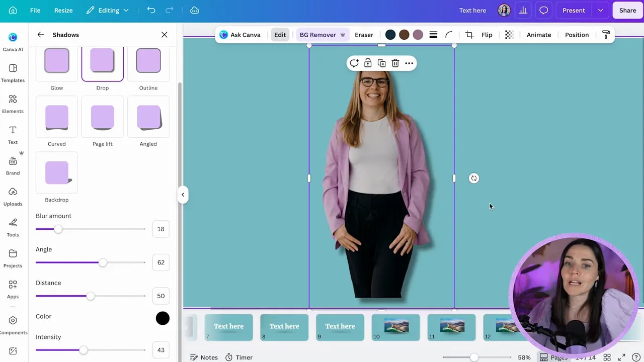Go to Canva home icon

[x=13, y=10]
